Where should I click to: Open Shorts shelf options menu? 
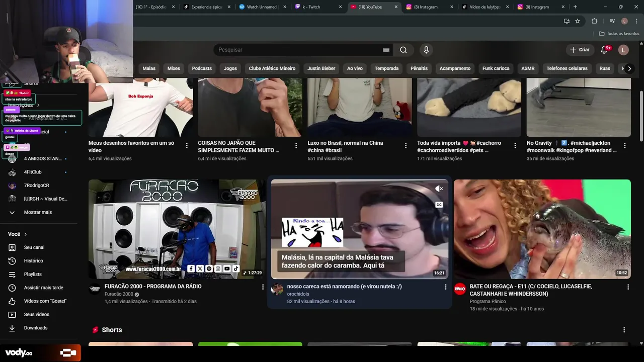click(x=624, y=330)
